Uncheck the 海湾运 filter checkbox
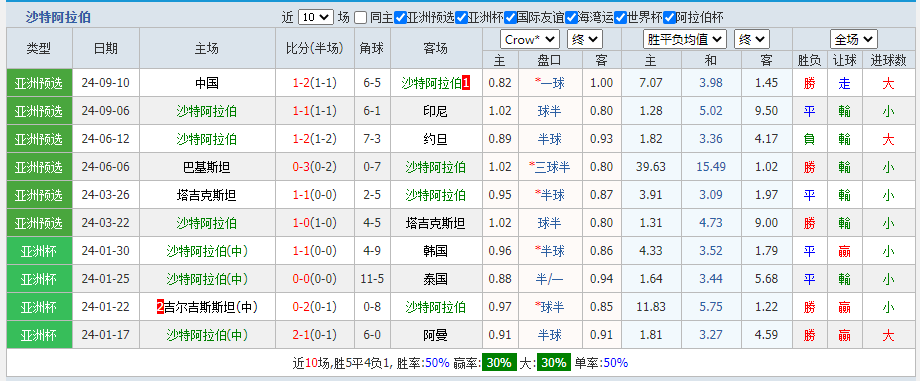 (571, 18)
